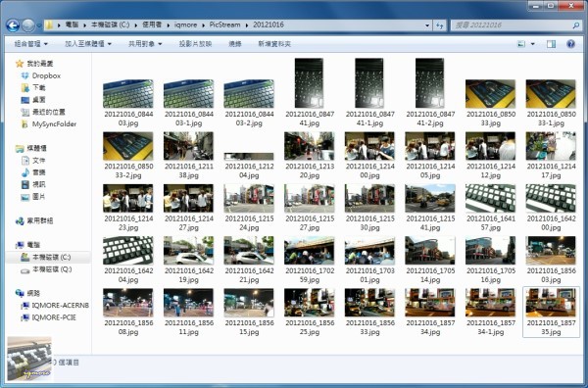Viewport: 588px width, 388px height.
Task: Click the 投影片放映 button
Action: click(x=195, y=44)
